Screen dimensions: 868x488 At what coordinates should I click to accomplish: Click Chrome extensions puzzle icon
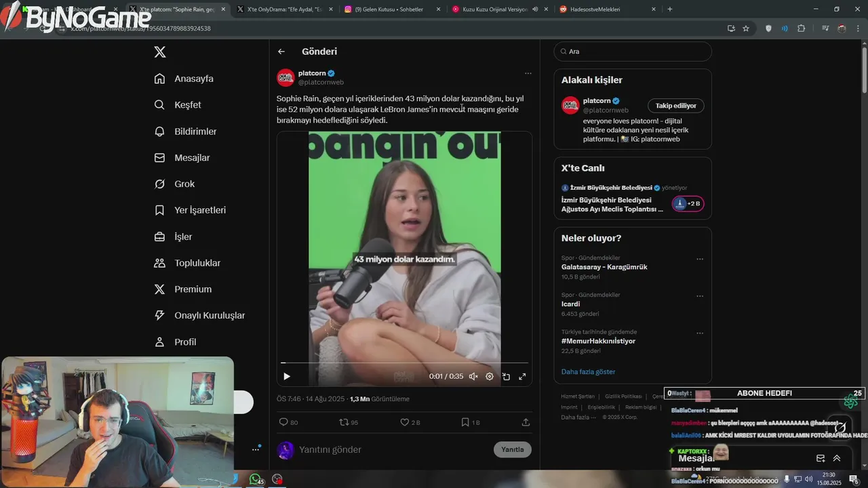click(x=802, y=28)
